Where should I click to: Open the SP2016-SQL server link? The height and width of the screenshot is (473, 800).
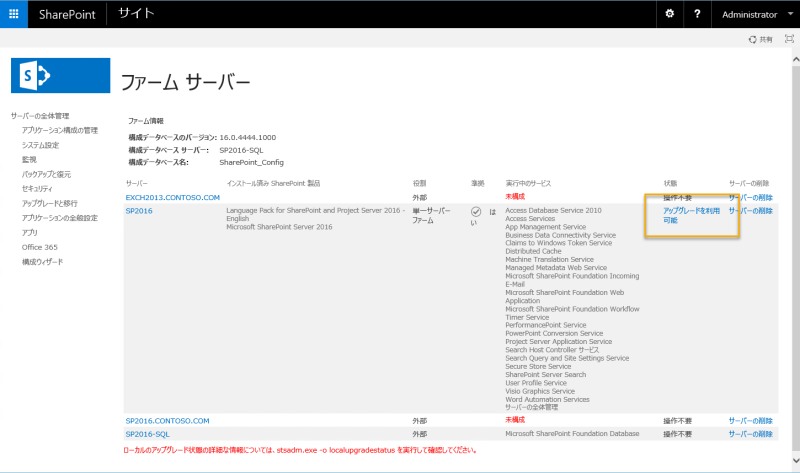click(147, 434)
